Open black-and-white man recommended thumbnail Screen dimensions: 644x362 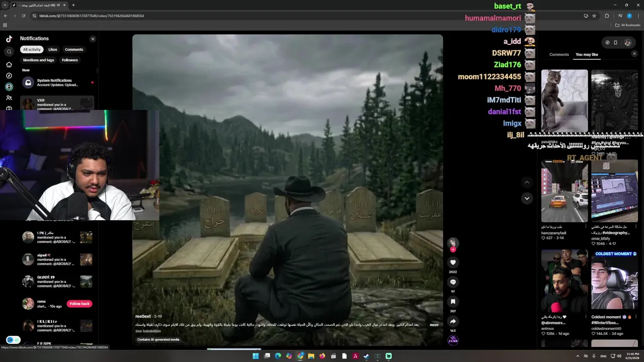pyautogui.click(x=614, y=101)
